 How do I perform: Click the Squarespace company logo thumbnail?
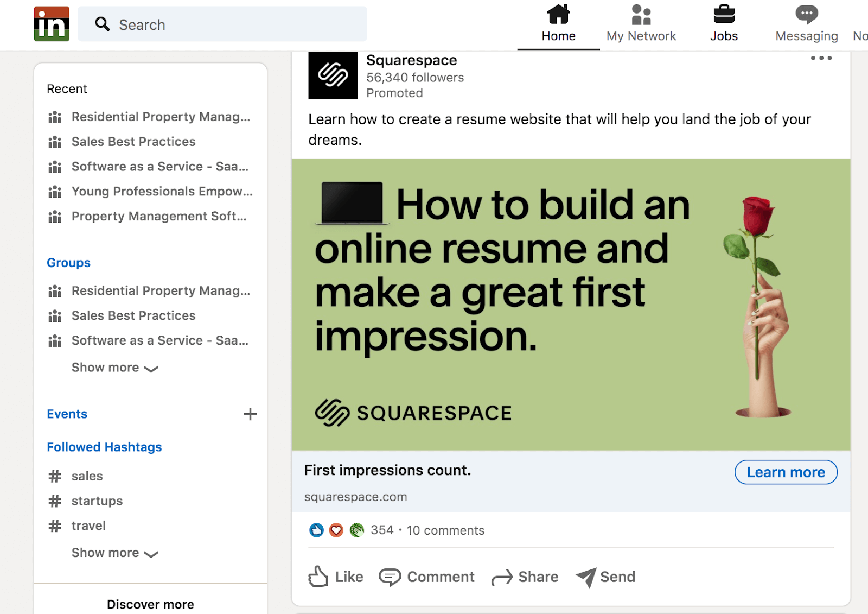(x=333, y=76)
